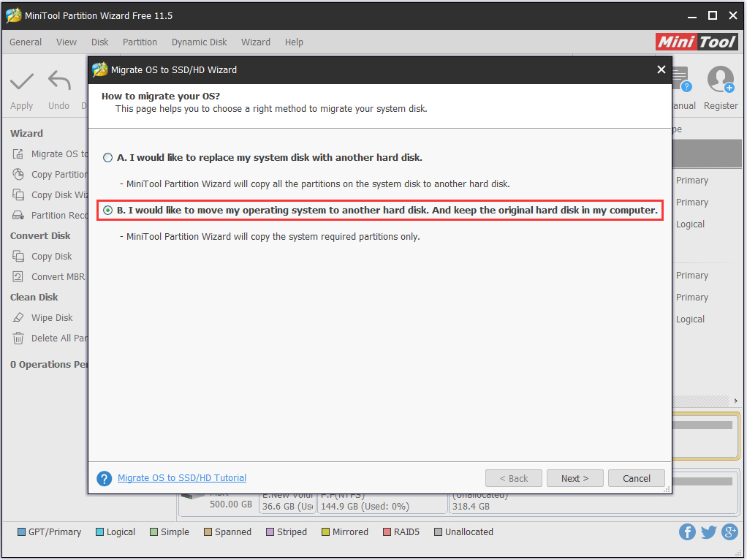
Task: Cancel the migrate OS wizard
Action: tap(637, 479)
